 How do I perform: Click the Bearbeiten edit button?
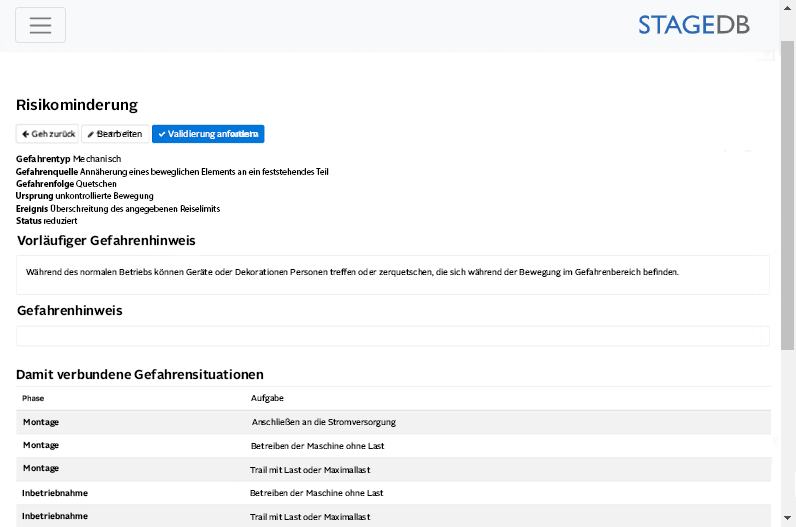[115, 134]
